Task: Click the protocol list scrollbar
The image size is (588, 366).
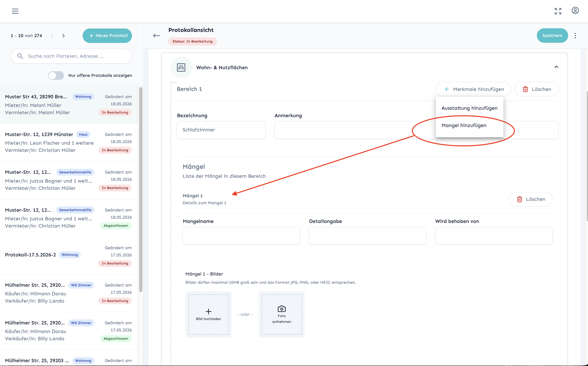Action: click(x=141, y=190)
